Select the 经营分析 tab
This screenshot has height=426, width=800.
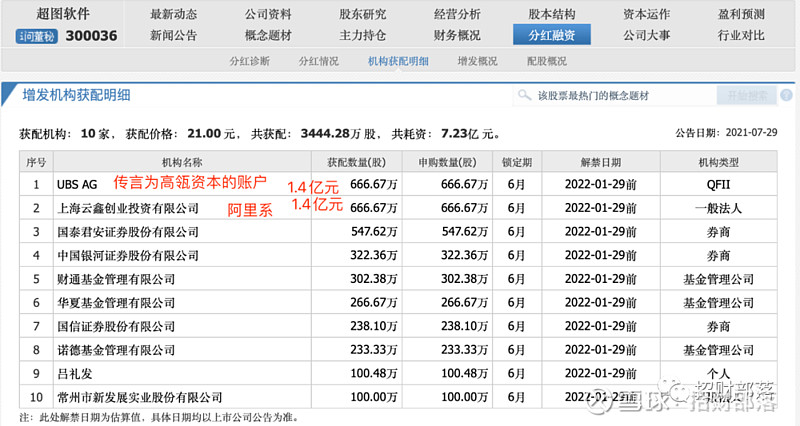pos(457,14)
